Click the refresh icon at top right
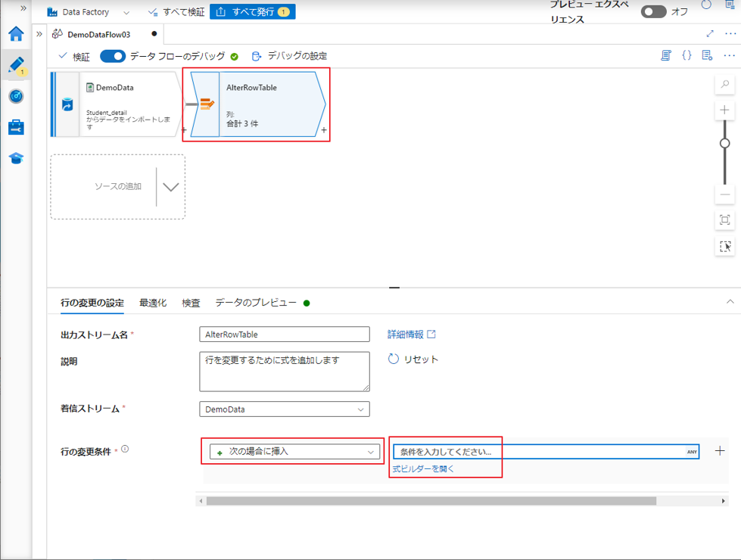This screenshot has height=560, width=741. (x=706, y=5)
